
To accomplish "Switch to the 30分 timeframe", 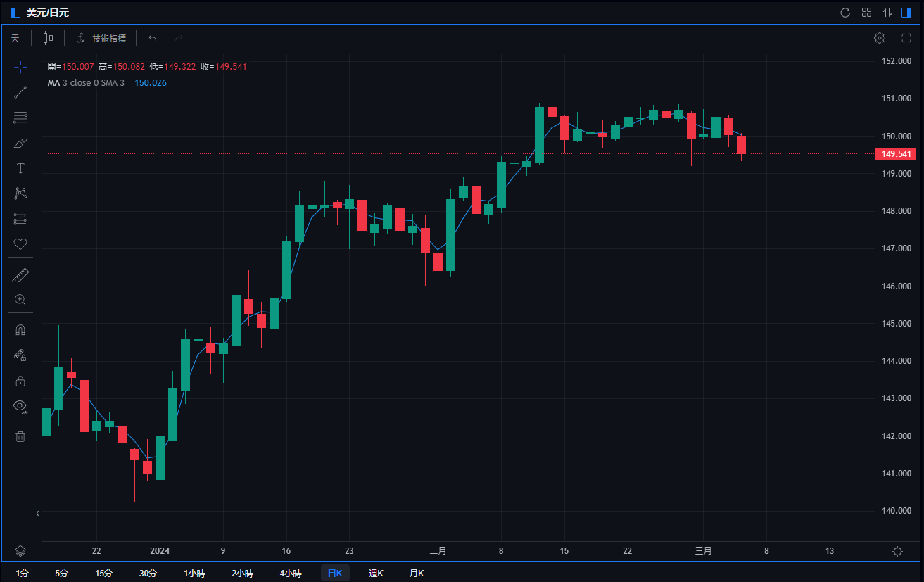I will 148,574.
